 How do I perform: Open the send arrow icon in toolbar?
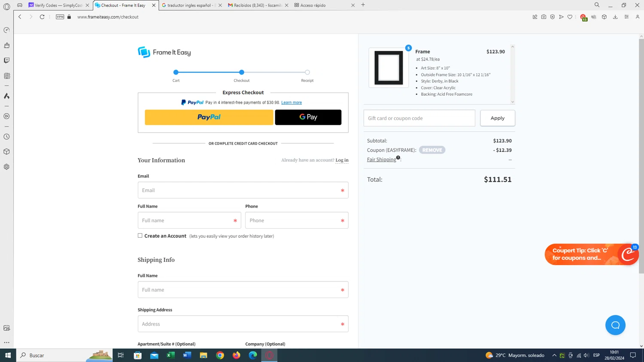tap(561, 17)
